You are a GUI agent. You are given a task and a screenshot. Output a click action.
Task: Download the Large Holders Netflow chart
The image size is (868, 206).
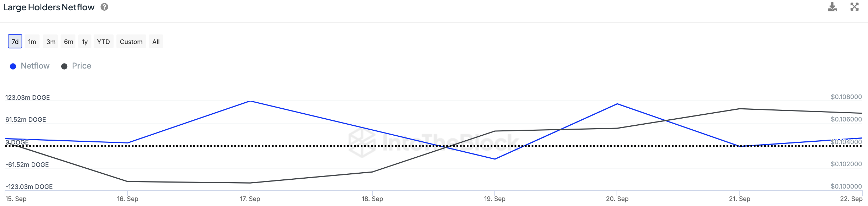click(x=832, y=7)
